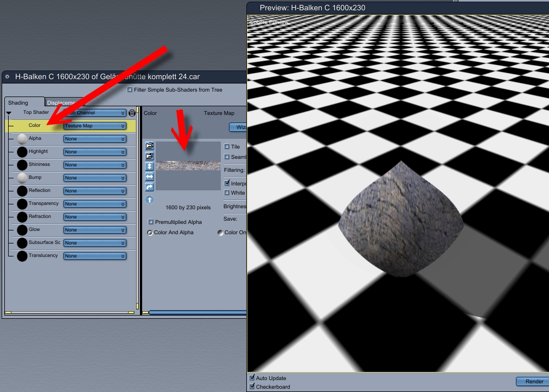Flip the texture map vertically
The height and width of the screenshot is (392, 549).
click(x=150, y=166)
